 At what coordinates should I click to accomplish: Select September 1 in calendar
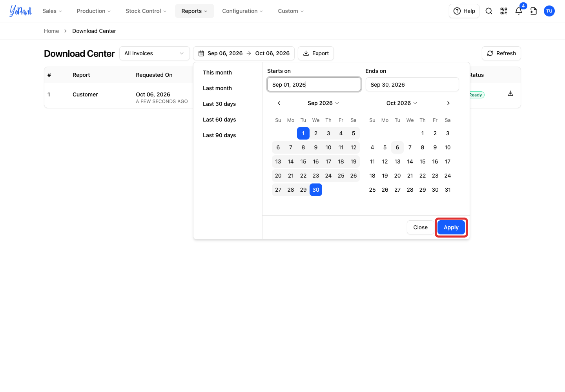pyautogui.click(x=303, y=133)
